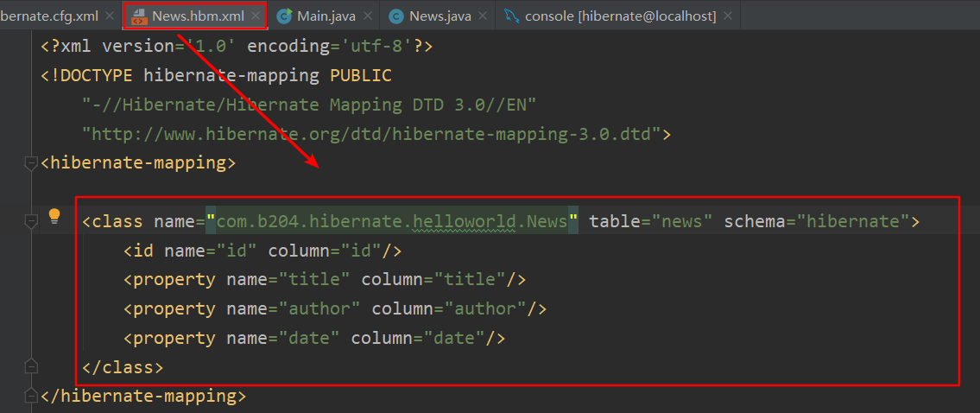Viewport: 980px width, 413px height.
Task: Close the News.hbm.xml tab
Action: (x=255, y=16)
